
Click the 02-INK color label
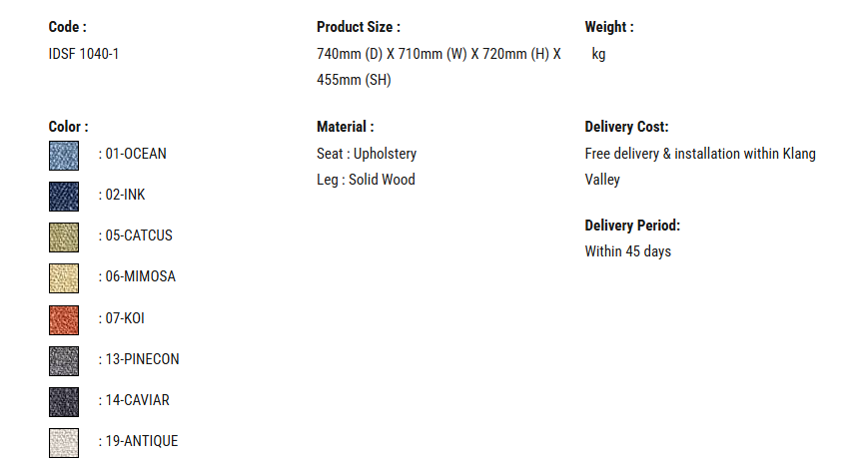pos(125,196)
